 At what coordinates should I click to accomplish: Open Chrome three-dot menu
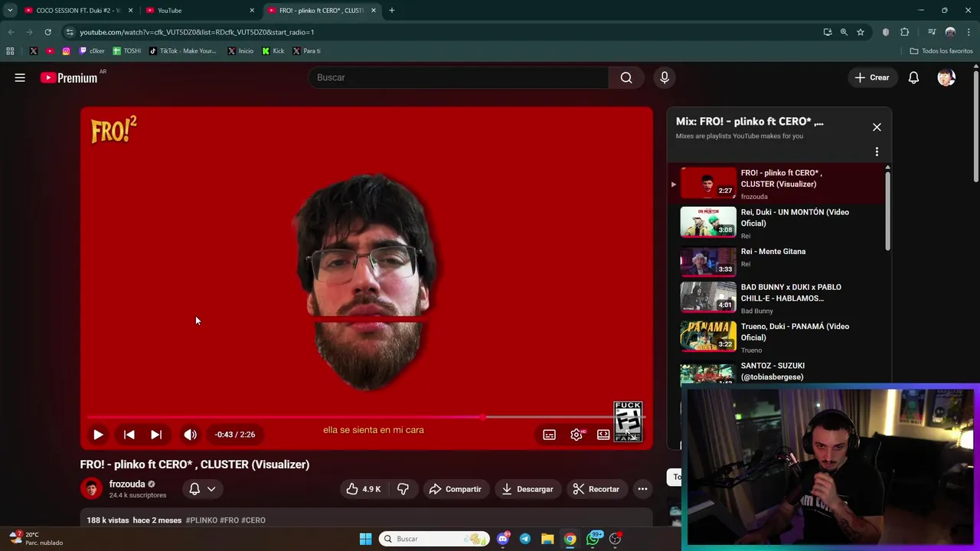point(969,32)
